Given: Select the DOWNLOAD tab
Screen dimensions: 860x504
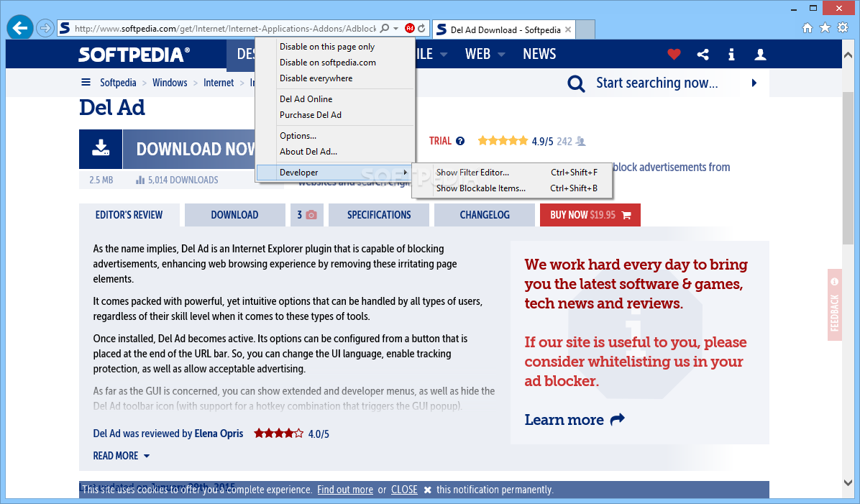Looking at the screenshot, I should pos(234,215).
